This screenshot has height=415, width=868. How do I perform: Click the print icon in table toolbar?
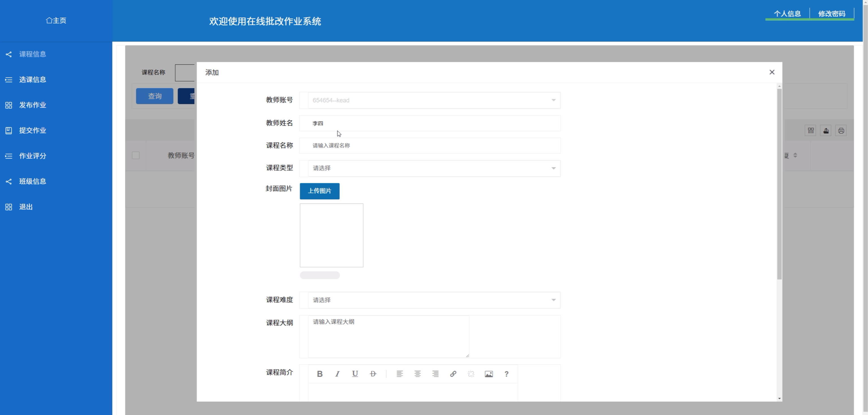(841, 131)
